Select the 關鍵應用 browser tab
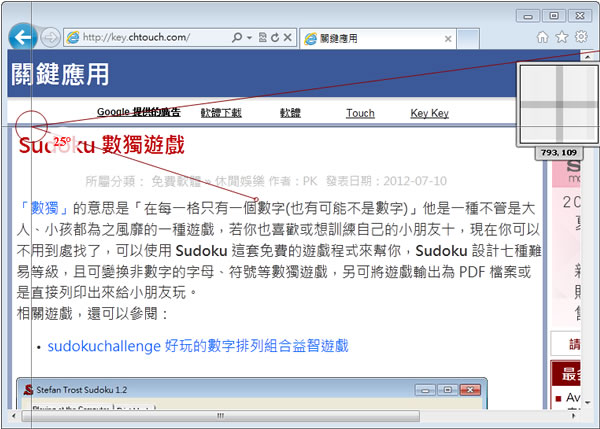The width and height of the screenshot is (600, 429). pyautogui.click(x=378, y=38)
